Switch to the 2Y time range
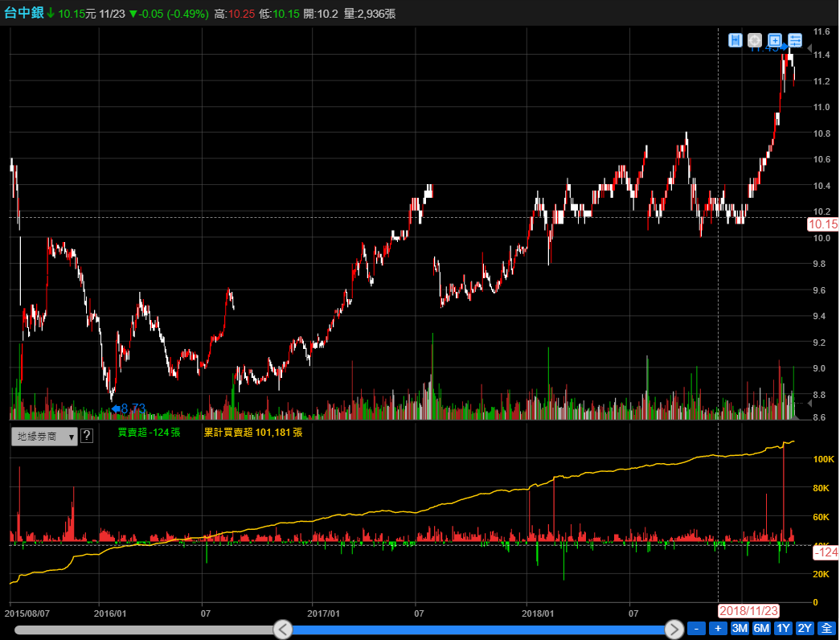This screenshot has height=640, width=840. [x=805, y=628]
